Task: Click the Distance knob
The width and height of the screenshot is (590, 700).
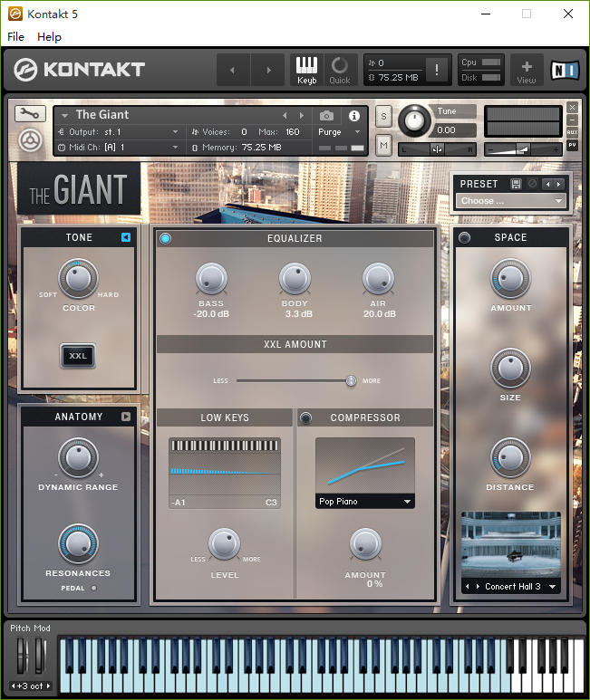Action: click(x=510, y=458)
